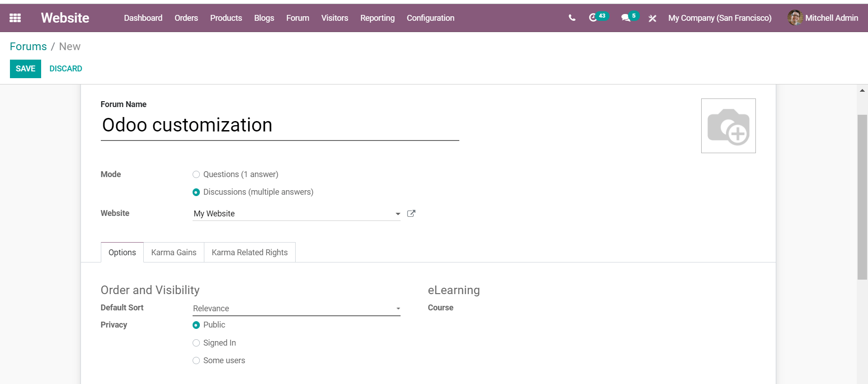Open the Dashboard menu
The image size is (868, 384).
click(x=143, y=18)
